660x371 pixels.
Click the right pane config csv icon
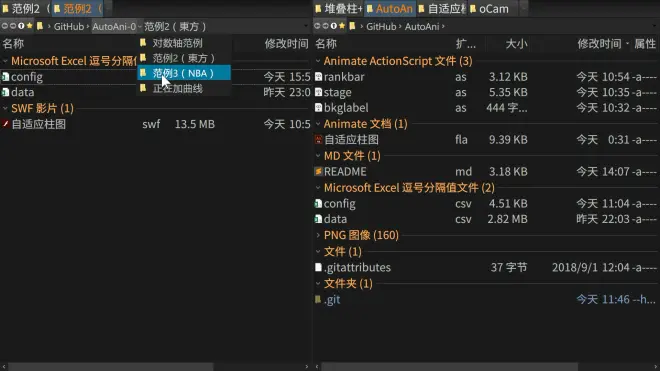[319, 203]
